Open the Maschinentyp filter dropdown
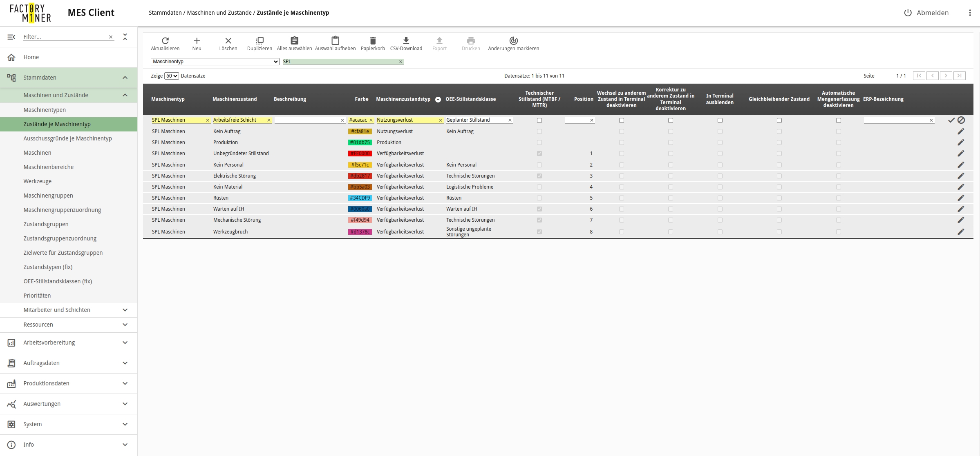The width and height of the screenshot is (980, 456). click(215, 62)
